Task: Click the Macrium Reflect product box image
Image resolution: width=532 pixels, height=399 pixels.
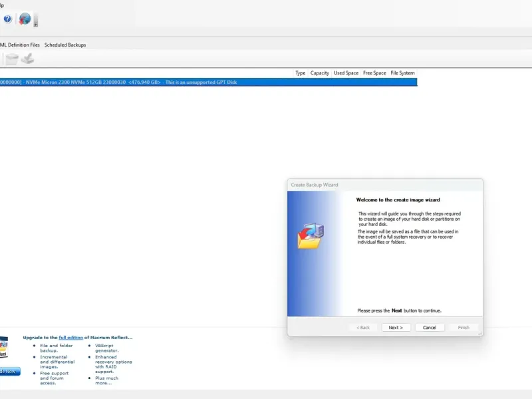Action: pos(4,346)
